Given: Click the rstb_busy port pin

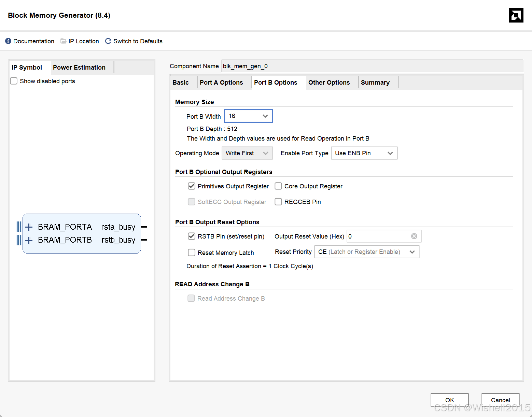Looking at the screenshot, I should coord(144,240).
